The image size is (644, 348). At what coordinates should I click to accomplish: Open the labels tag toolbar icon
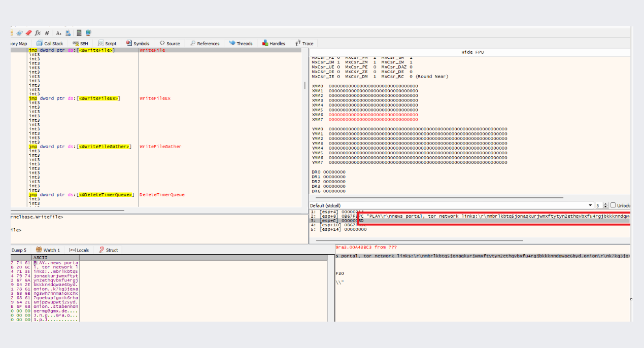point(20,32)
